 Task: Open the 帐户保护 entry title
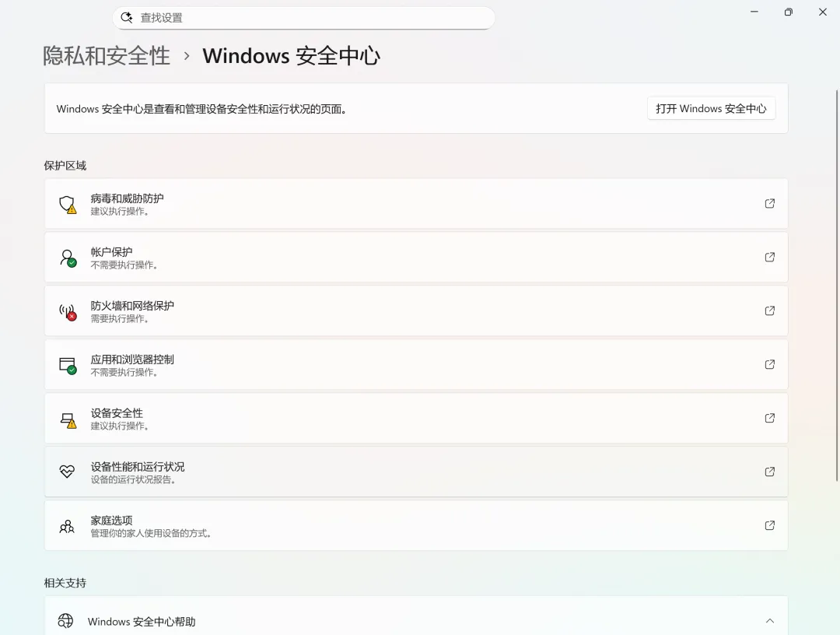pyautogui.click(x=111, y=252)
